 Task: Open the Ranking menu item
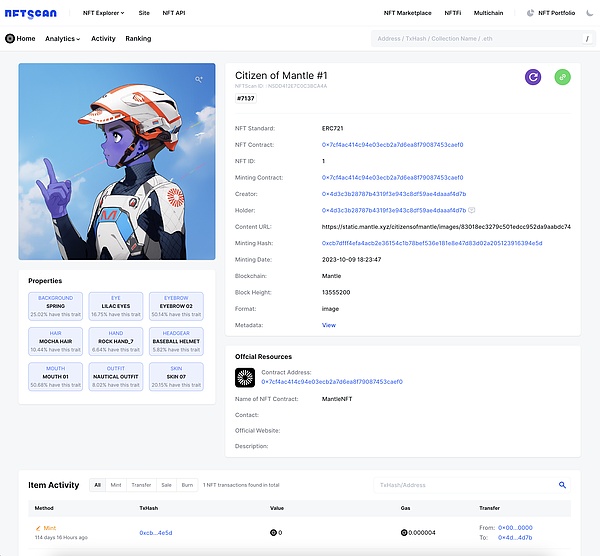[x=138, y=38]
